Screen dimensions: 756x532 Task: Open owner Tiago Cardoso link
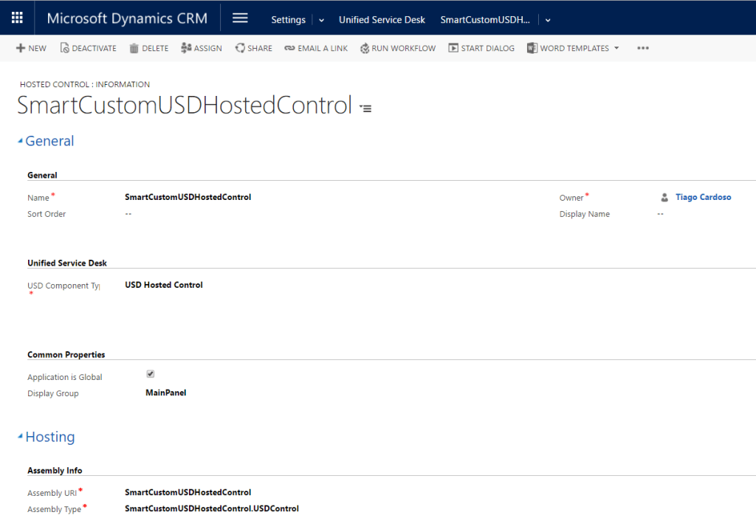click(703, 197)
